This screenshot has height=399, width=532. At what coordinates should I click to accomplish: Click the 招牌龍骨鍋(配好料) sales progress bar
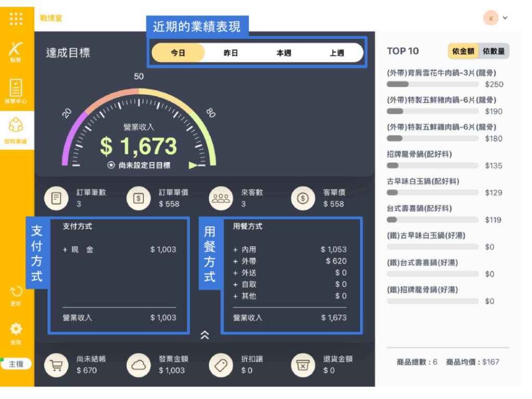[x=432, y=166]
